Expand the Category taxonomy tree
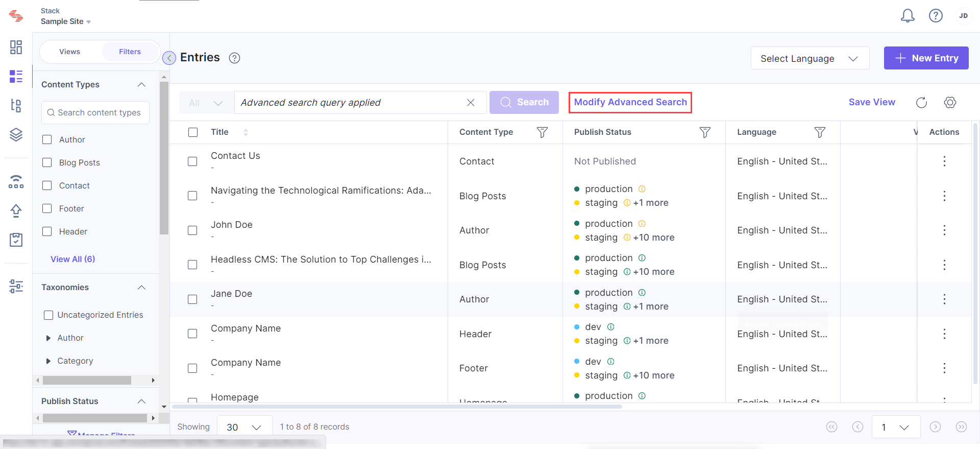This screenshot has height=449, width=980. click(x=48, y=361)
